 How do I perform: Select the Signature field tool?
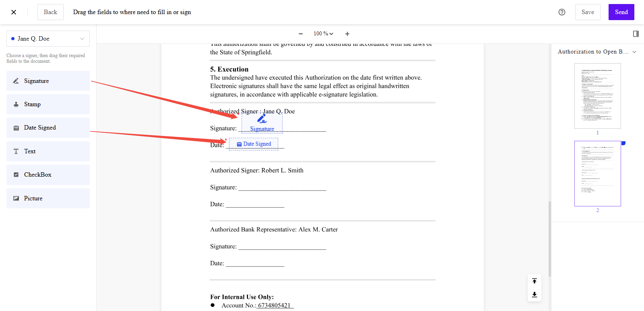(48, 81)
